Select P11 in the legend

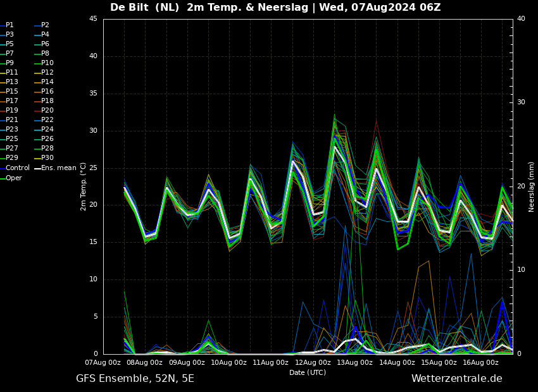[x=11, y=72]
